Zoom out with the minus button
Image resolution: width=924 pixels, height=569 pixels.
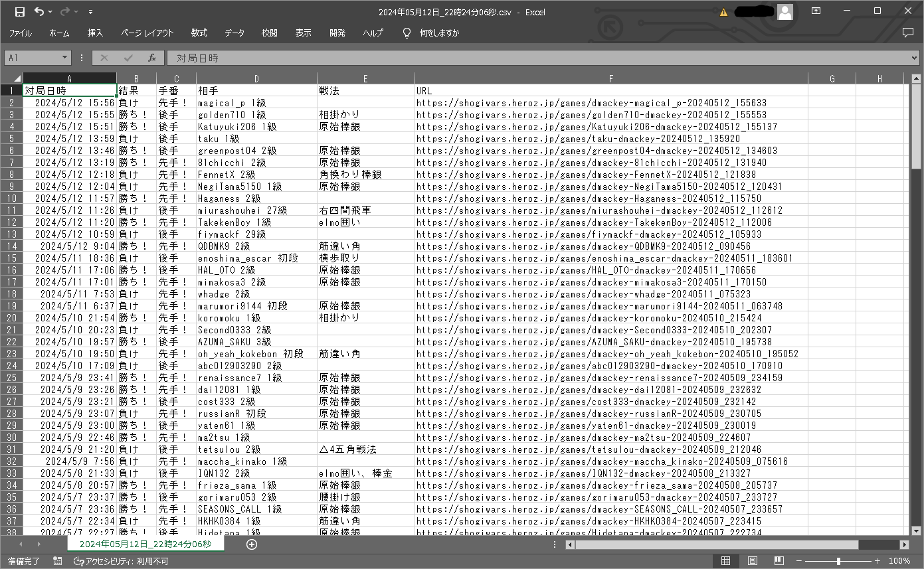pyautogui.click(x=799, y=561)
